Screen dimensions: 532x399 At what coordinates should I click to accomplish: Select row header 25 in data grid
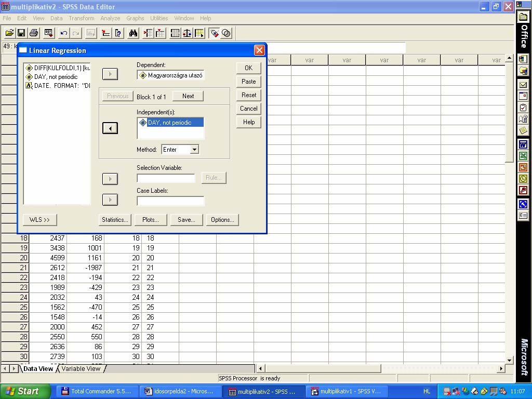15,307
